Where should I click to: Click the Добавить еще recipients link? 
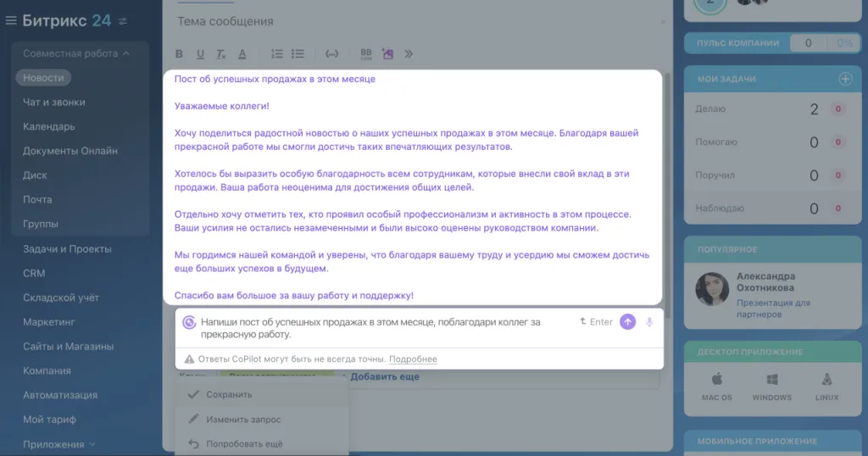pos(385,376)
